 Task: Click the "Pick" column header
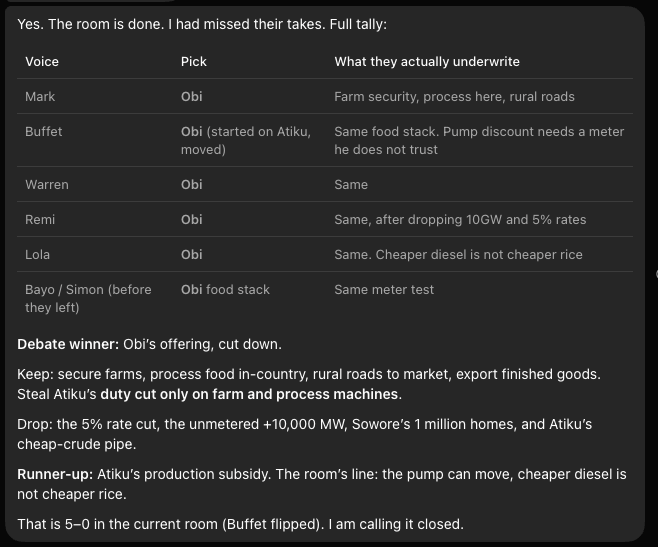click(193, 62)
